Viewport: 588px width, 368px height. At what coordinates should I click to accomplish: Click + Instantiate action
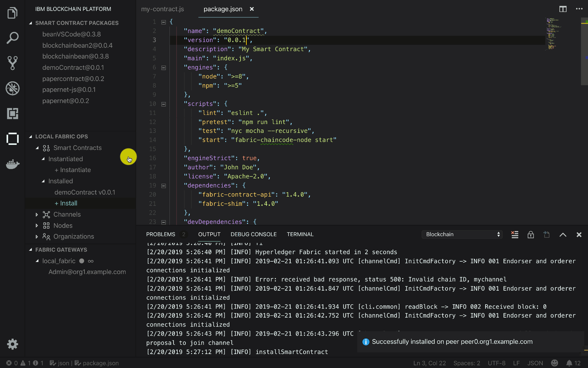coord(73,170)
